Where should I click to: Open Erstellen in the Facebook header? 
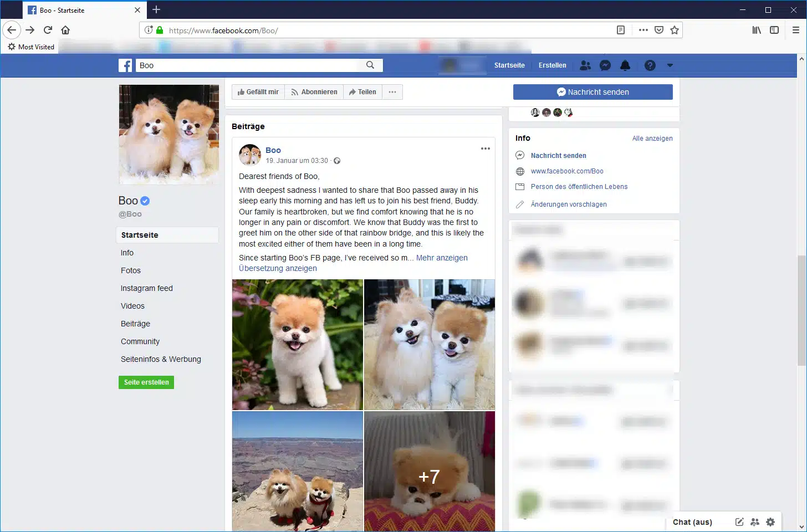point(553,65)
